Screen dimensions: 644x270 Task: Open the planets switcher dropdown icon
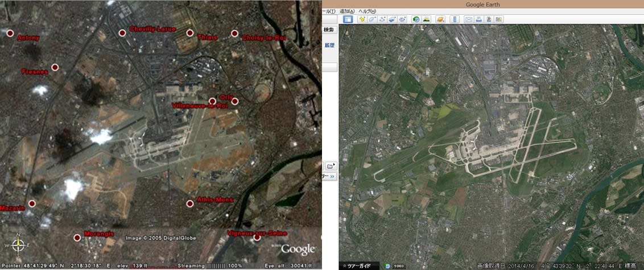click(440, 19)
